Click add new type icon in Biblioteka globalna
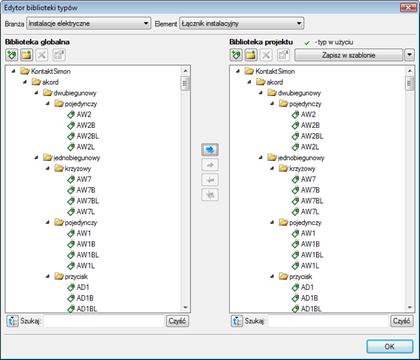The image size is (420, 360). (12, 55)
